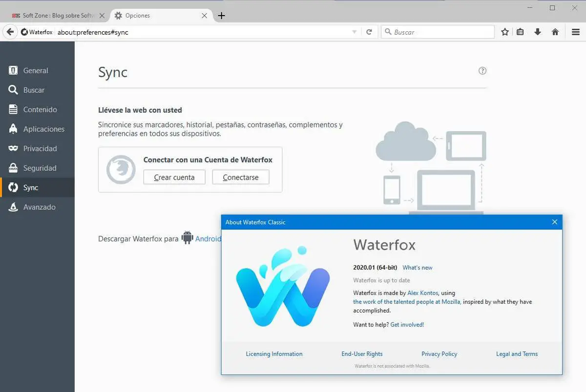Open the Privacidad preferences section
The image size is (586, 392).
click(x=37, y=148)
